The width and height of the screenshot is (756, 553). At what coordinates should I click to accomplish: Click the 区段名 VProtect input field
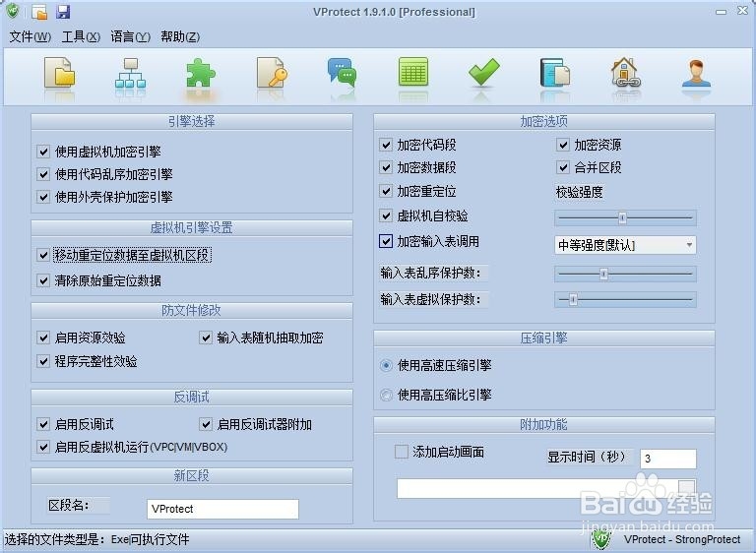[x=222, y=509]
